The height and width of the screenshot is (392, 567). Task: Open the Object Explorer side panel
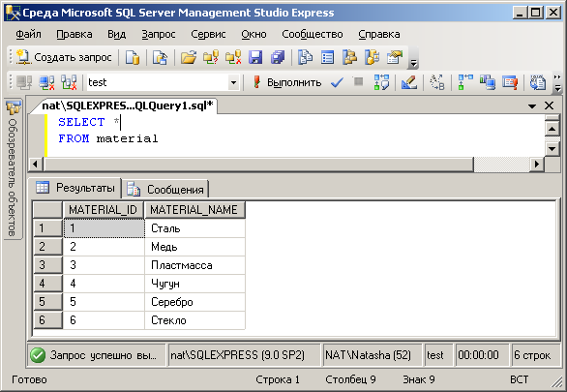[x=14, y=169]
